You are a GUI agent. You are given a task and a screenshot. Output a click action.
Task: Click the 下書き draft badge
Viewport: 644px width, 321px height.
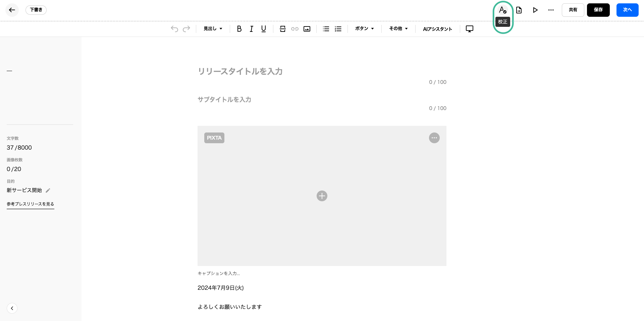click(36, 10)
